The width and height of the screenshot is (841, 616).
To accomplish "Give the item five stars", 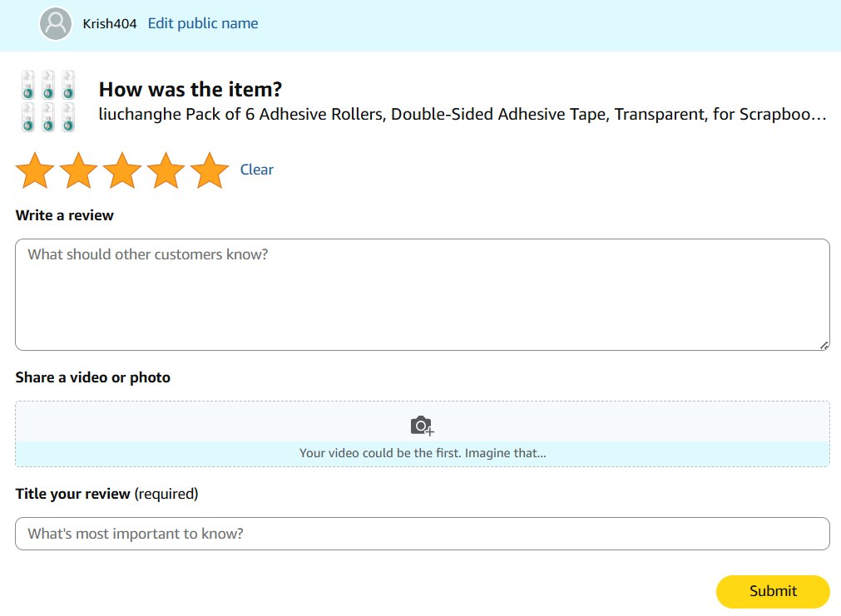I will click(x=210, y=170).
